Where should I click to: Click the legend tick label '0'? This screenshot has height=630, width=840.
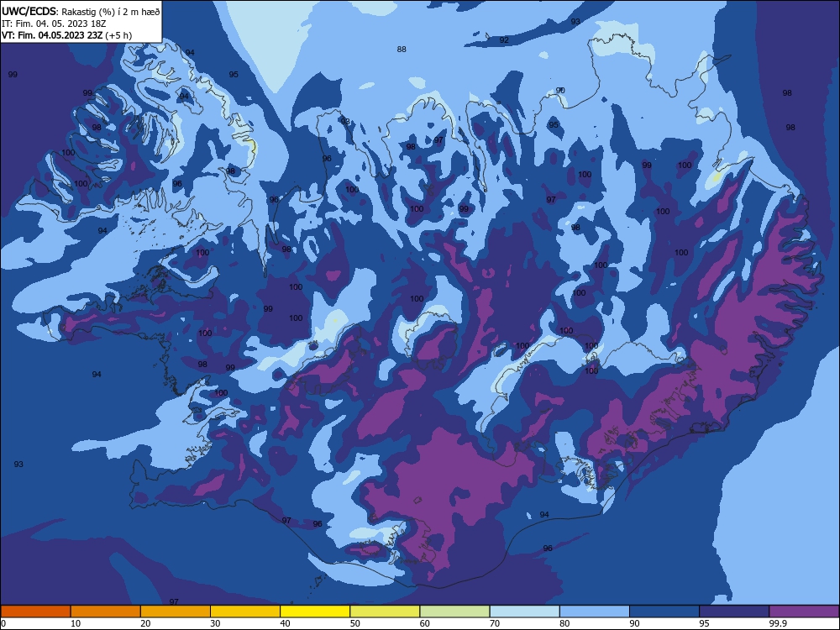(x=3, y=623)
